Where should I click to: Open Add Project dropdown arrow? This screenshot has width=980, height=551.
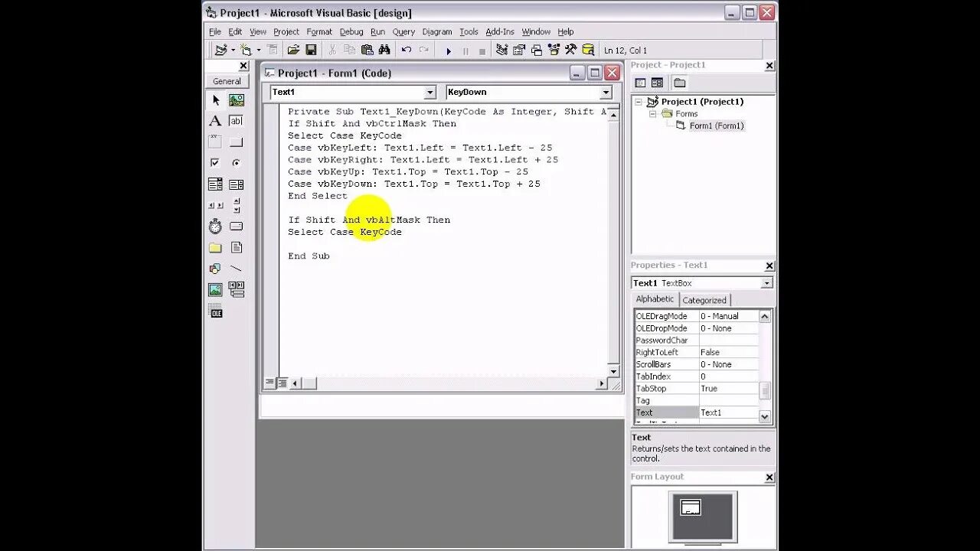coord(233,50)
